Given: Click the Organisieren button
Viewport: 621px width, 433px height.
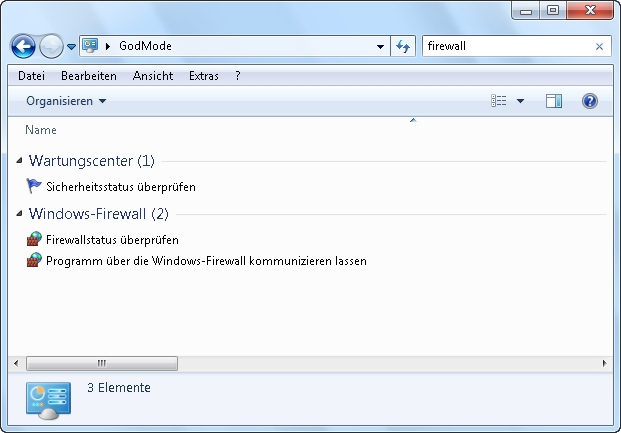Looking at the screenshot, I should (66, 101).
